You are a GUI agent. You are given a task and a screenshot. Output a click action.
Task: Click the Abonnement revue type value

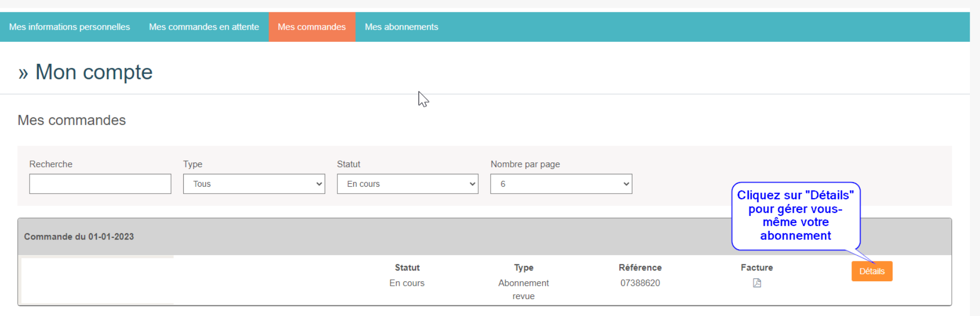pyautogui.click(x=523, y=289)
